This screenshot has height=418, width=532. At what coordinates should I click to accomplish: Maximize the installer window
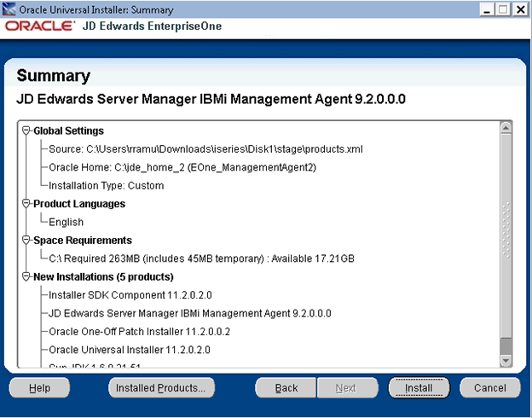pyautogui.click(x=503, y=9)
